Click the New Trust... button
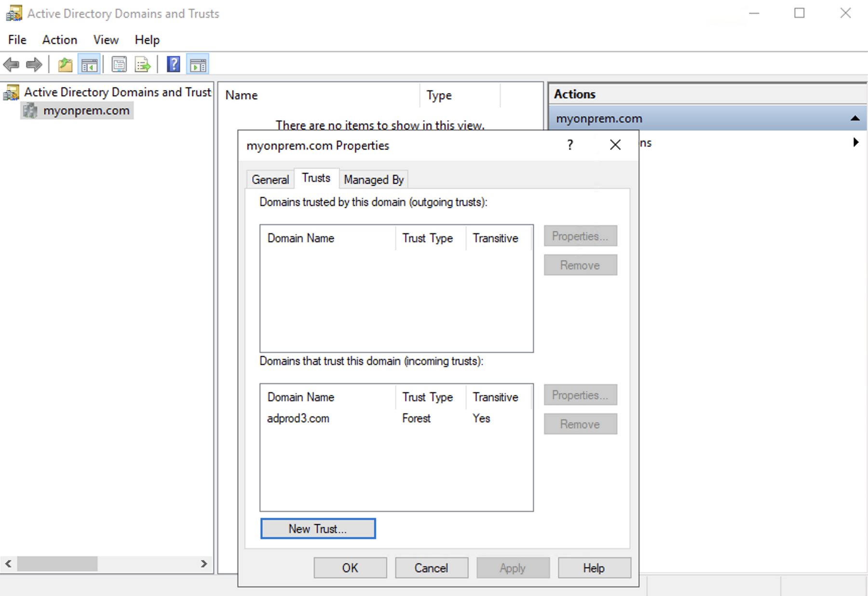The height and width of the screenshot is (596, 868). coord(318,528)
